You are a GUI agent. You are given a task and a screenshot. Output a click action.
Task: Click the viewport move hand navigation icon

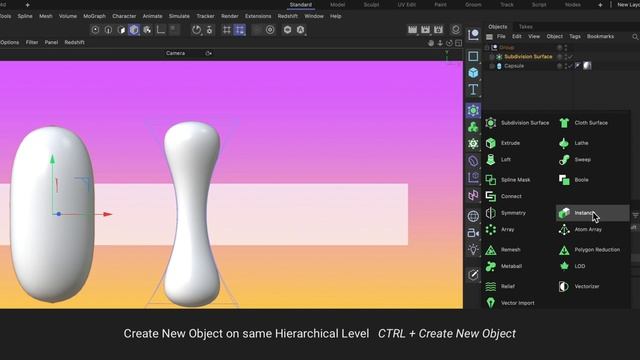(431, 43)
